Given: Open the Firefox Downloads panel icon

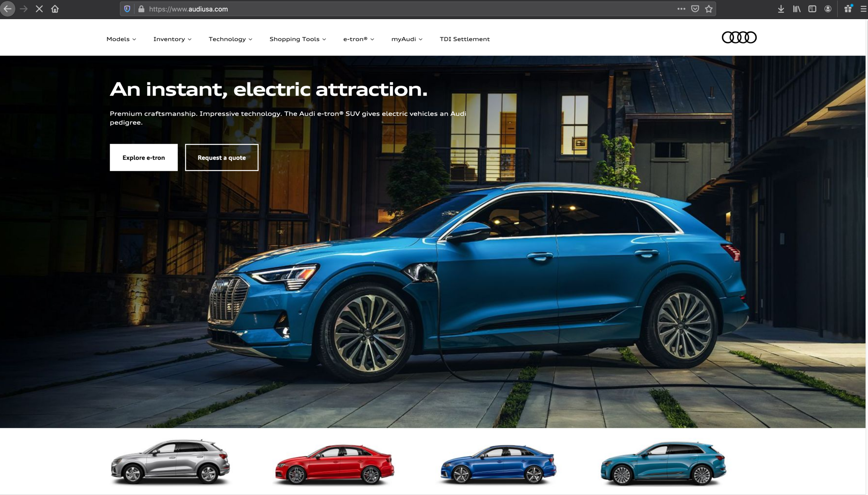Looking at the screenshot, I should click(x=781, y=9).
